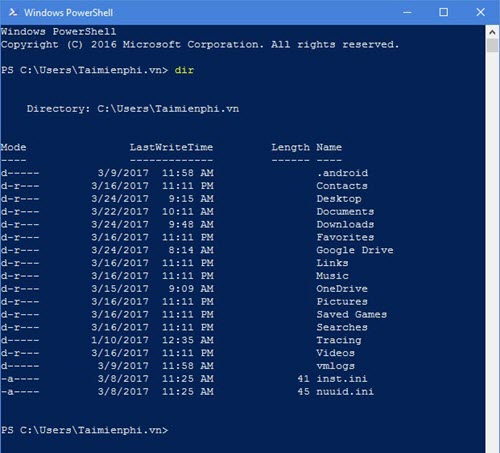Click the date 3/22/2017 in Documents row
Image resolution: width=500 pixels, height=453 pixels.
[120, 212]
